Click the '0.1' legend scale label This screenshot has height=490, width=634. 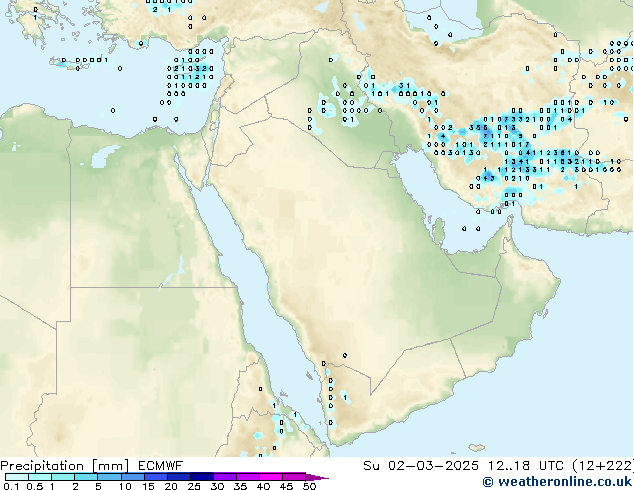click(11, 486)
